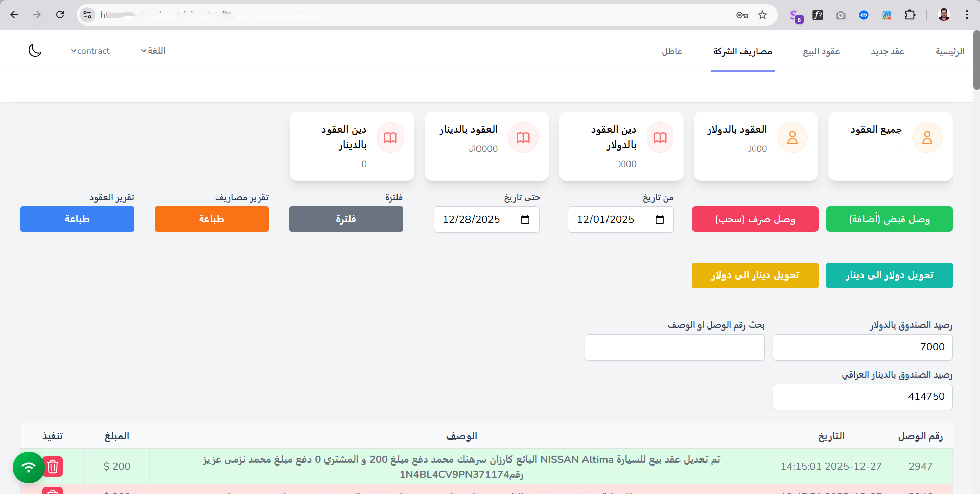Click the green وصل قبض (أضافة) button
The height and width of the screenshot is (494, 980).
[889, 219]
